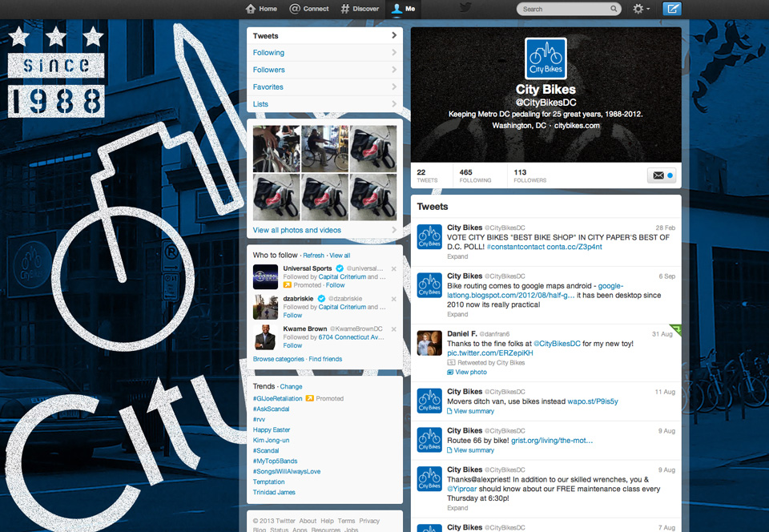
Task: Click Kwame Brown avatar image
Action: click(265, 337)
